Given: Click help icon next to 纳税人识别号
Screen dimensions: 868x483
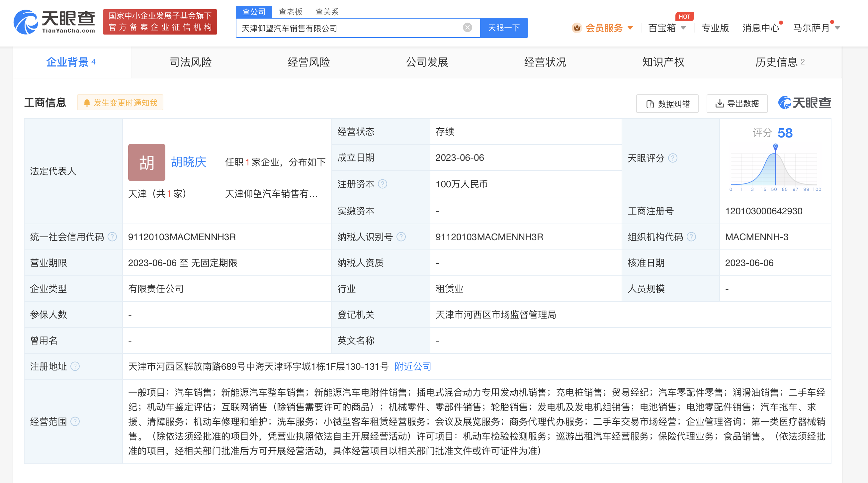Looking at the screenshot, I should click(401, 237).
